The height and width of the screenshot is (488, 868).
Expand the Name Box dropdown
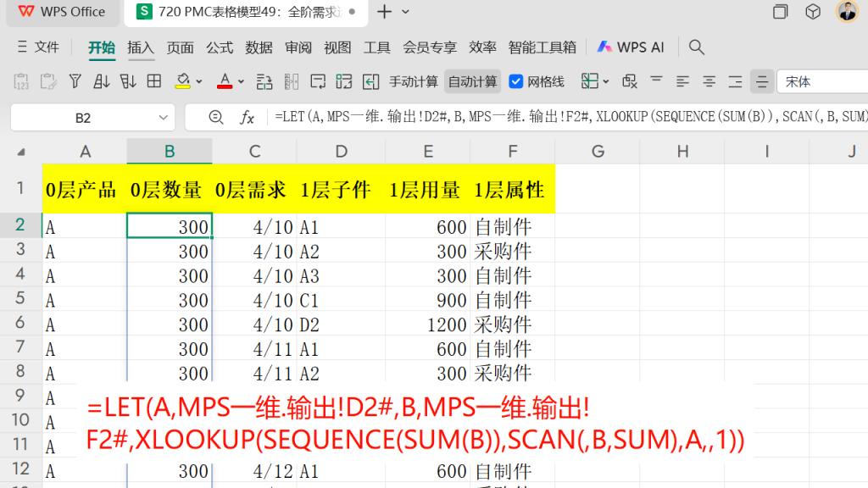tap(163, 117)
